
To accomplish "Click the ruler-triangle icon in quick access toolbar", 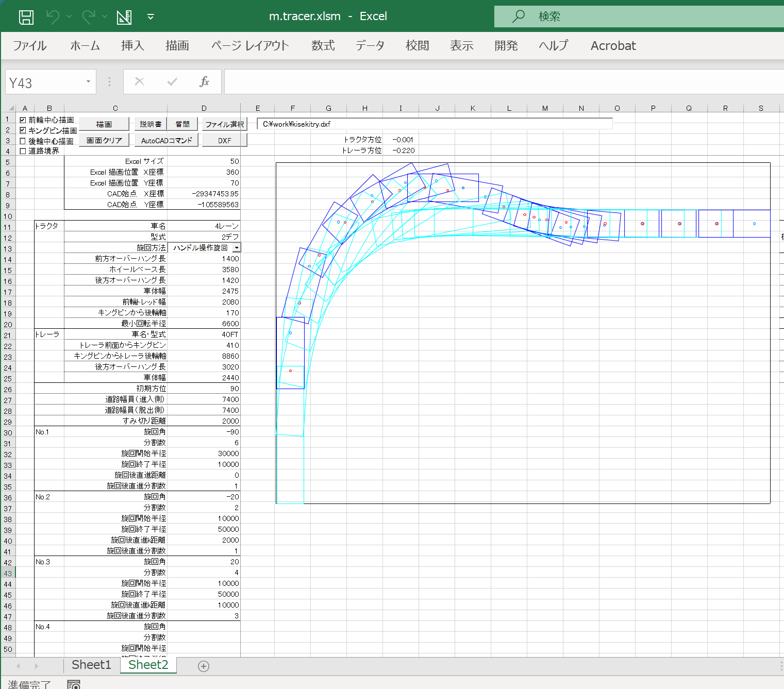I will point(124,17).
